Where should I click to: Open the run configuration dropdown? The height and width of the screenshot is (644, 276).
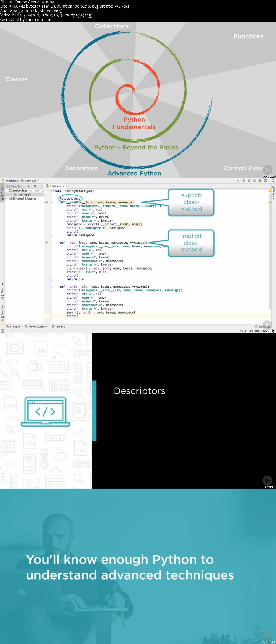[238, 180]
